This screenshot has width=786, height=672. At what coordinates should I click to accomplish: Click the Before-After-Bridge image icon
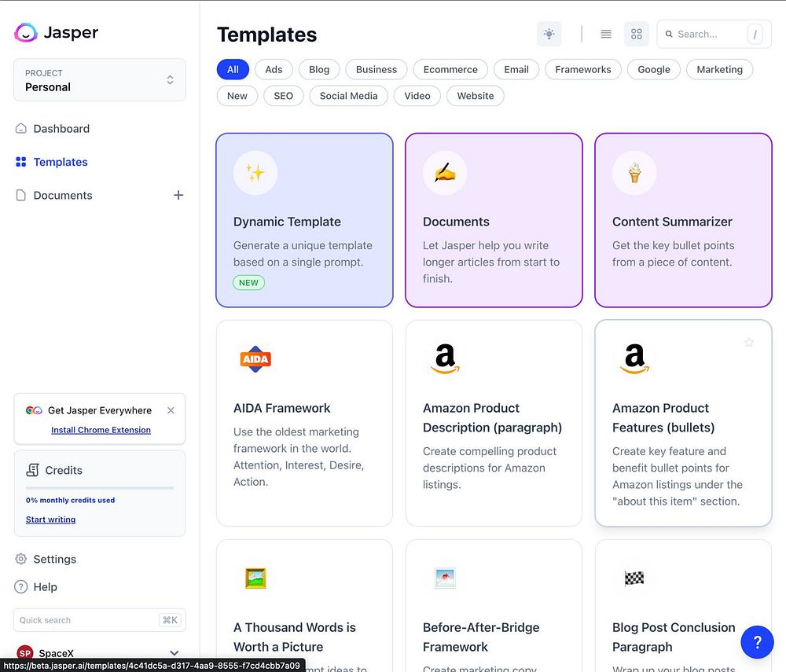coord(445,578)
